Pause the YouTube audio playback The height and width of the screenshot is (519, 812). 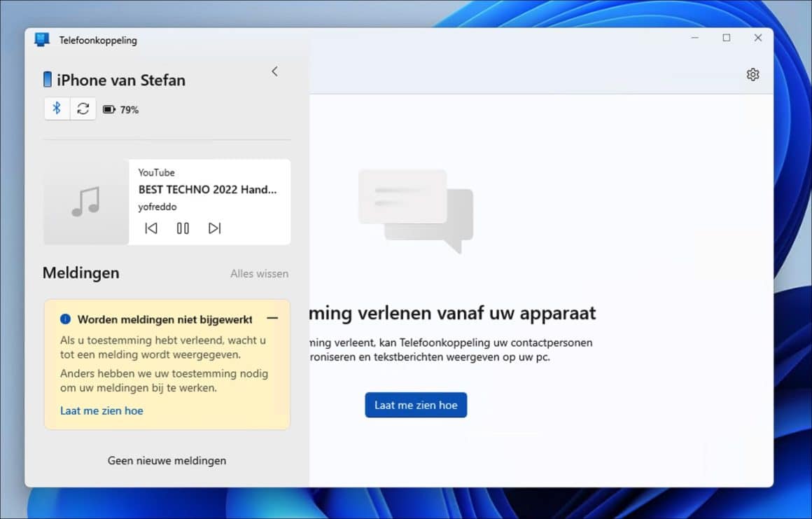[183, 228]
